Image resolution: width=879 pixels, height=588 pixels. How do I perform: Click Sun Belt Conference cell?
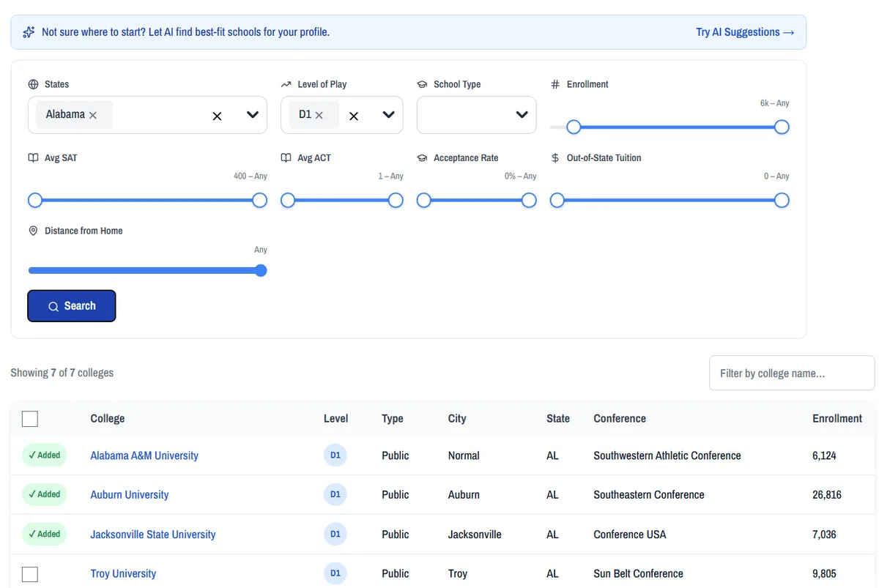pos(638,574)
